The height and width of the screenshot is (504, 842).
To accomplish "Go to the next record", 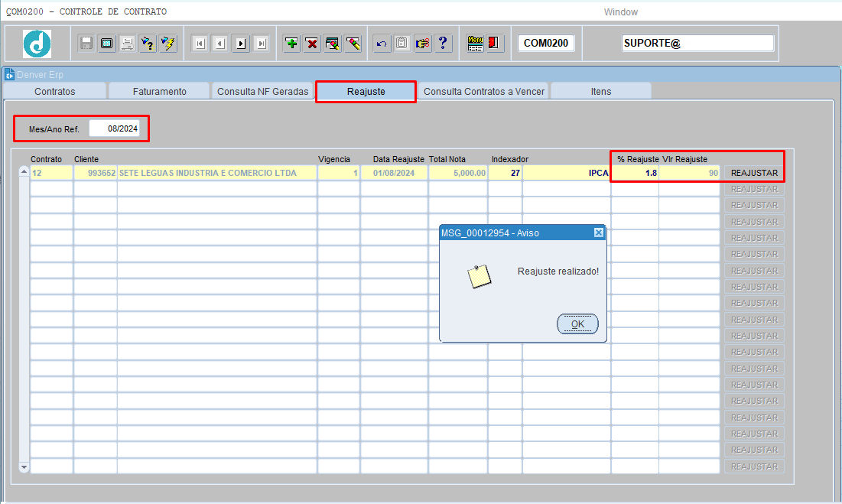I will point(241,44).
